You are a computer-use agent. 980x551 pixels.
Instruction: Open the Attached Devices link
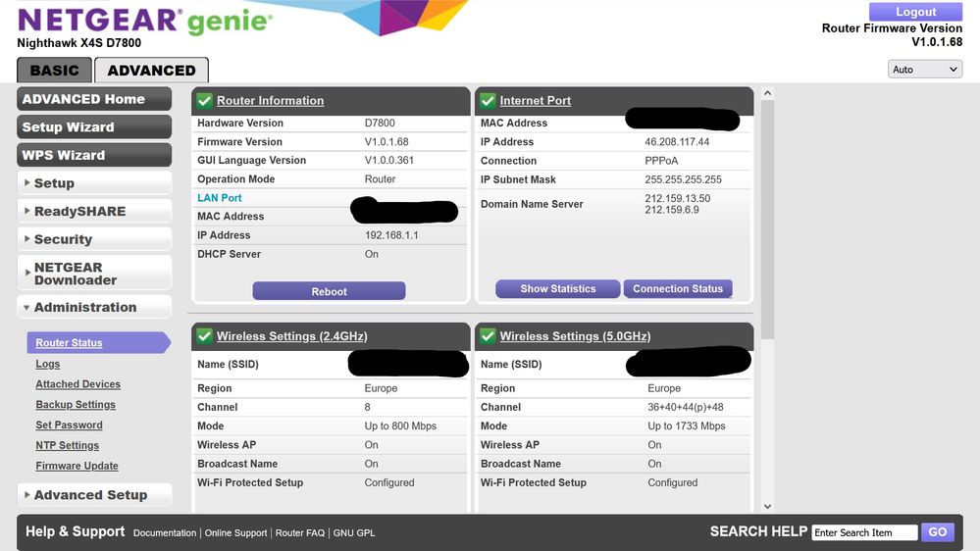pos(78,384)
